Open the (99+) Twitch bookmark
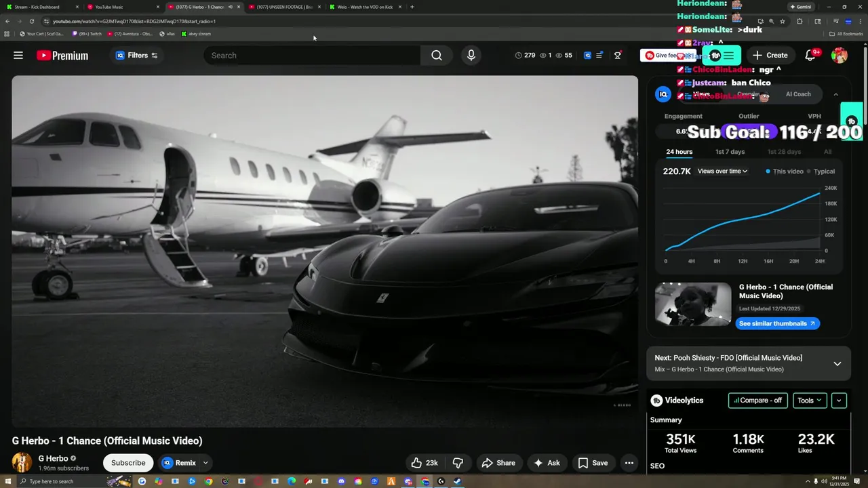 point(87,33)
